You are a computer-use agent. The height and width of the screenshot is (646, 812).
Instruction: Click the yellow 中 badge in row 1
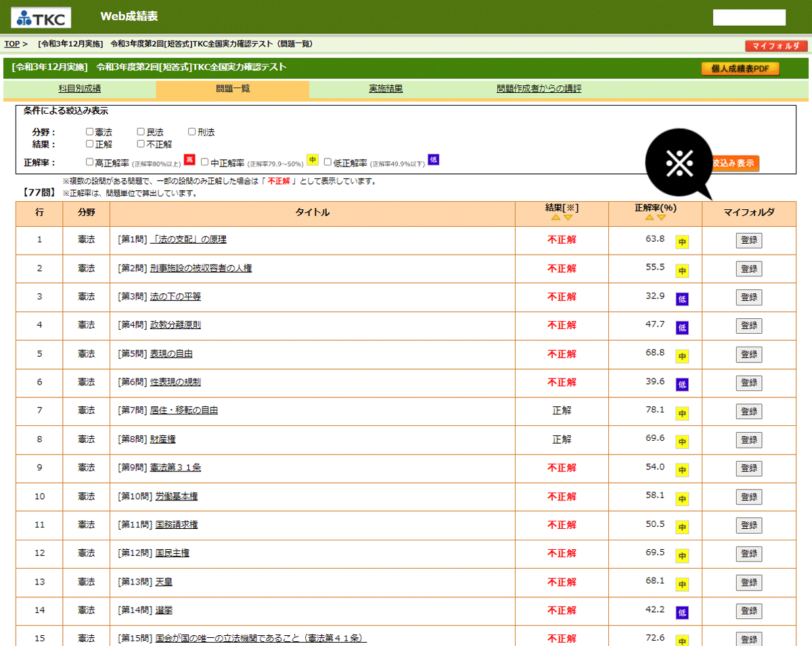point(682,241)
